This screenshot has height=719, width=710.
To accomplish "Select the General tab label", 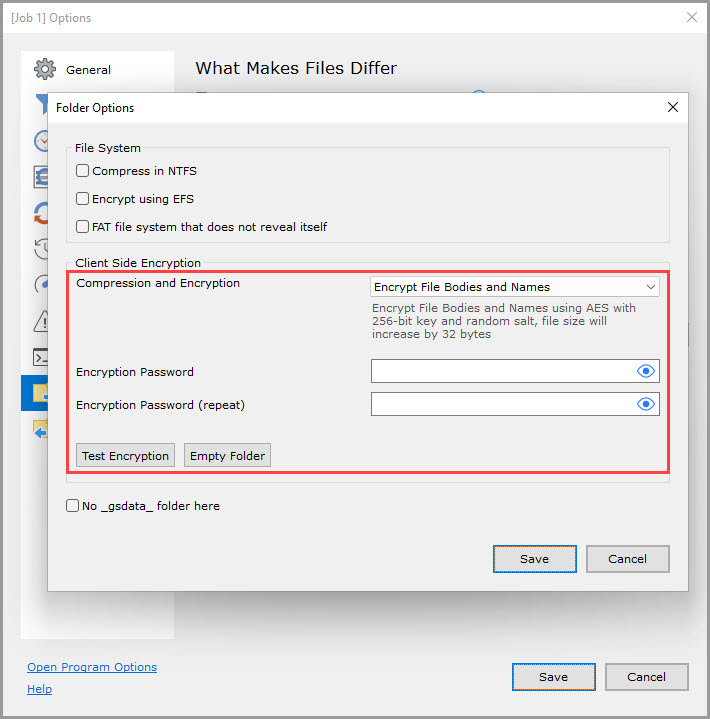I will pos(88,70).
